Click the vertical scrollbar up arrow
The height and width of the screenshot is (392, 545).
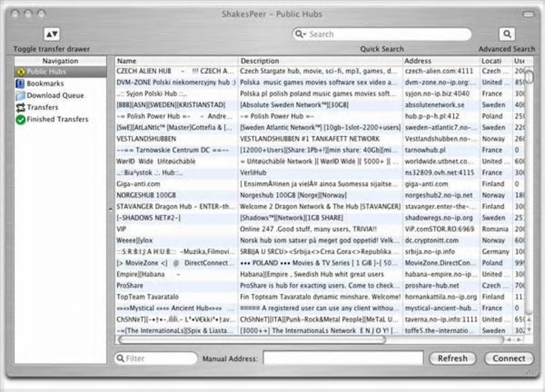(529, 319)
